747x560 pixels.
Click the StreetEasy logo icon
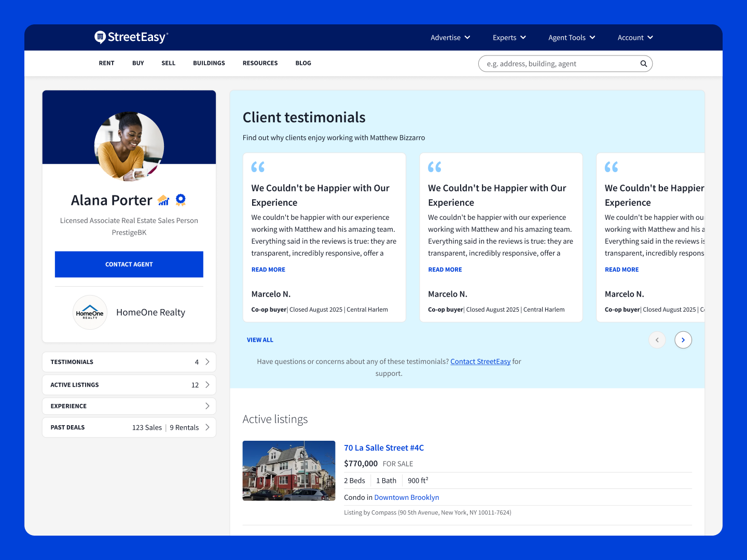pyautogui.click(x=100, y=37)
